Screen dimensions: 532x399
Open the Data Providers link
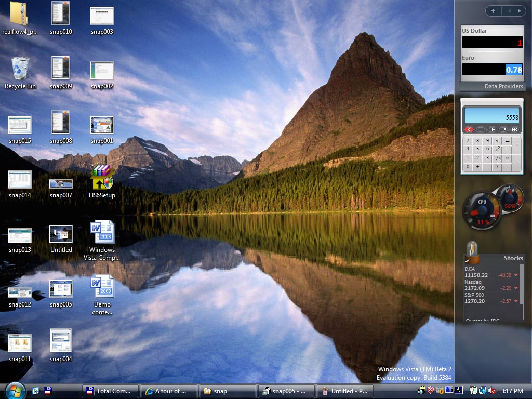point(503,86)
